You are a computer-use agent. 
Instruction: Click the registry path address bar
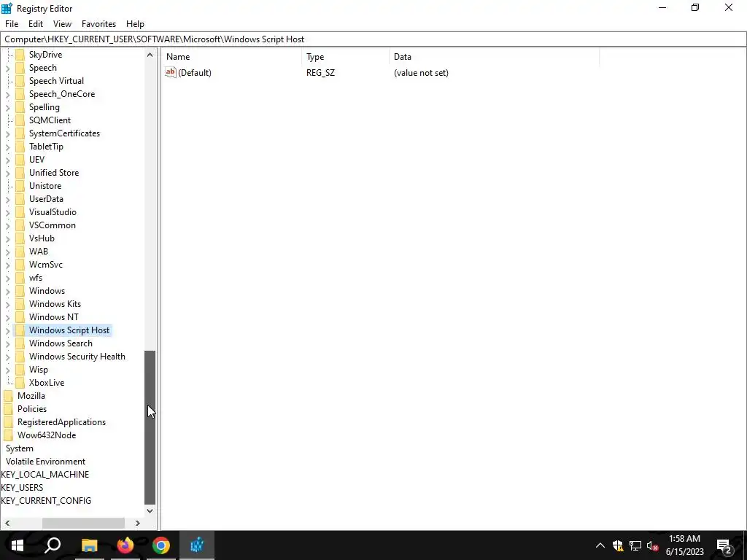click(x=373, y=39)
